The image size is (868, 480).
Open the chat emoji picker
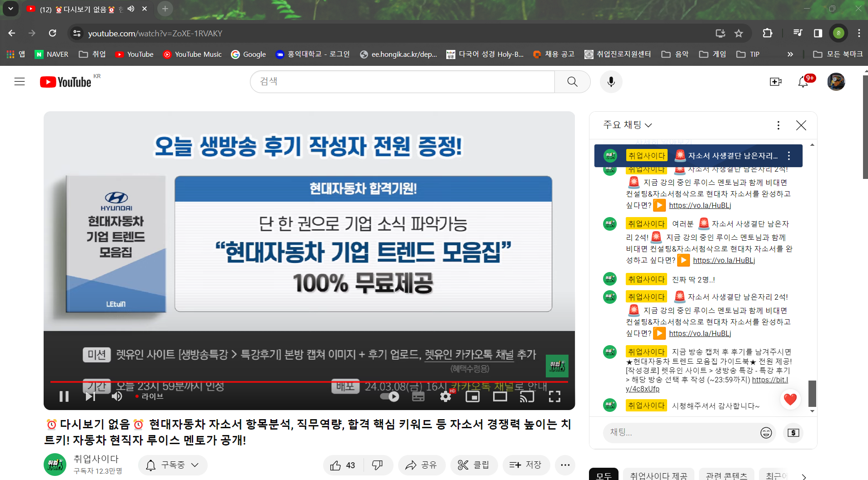tap(766, 433)
